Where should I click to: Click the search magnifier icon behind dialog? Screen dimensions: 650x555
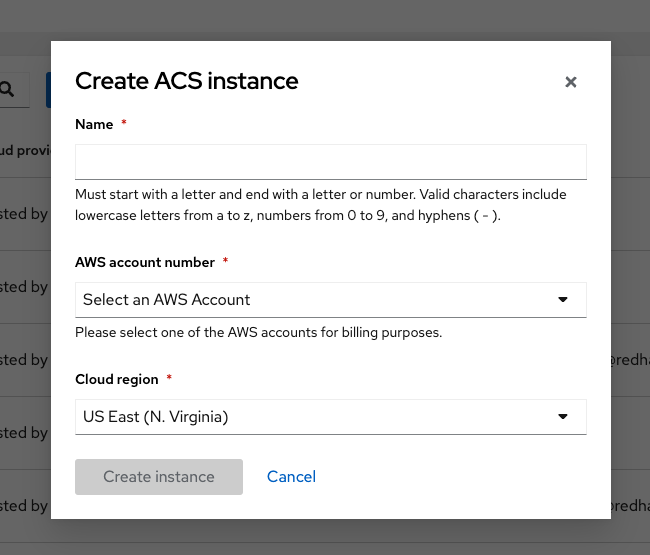[7, 90]
